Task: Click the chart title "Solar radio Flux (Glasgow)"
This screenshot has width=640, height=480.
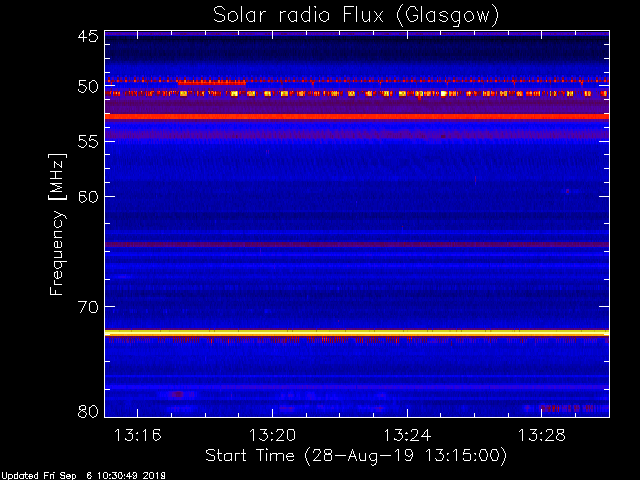Action: point(356,16)
